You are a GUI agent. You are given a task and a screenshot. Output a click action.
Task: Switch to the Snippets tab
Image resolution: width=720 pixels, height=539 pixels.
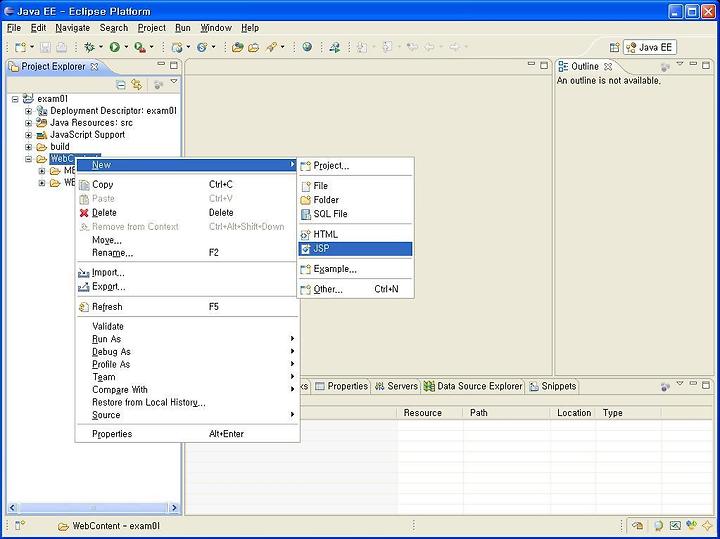553,387
